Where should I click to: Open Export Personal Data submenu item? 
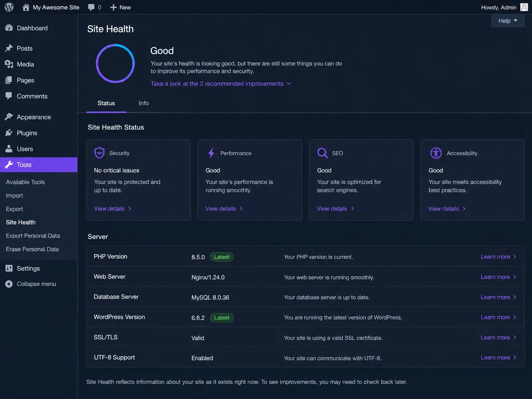(33, 236)
